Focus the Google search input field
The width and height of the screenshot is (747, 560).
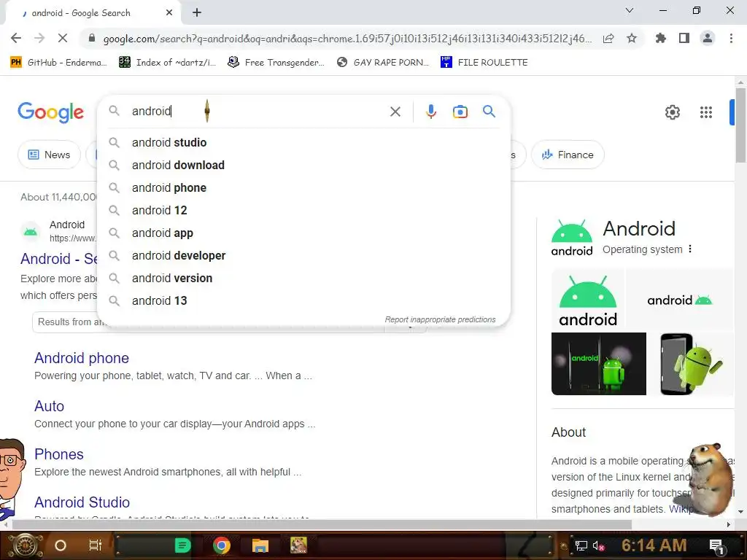tap(258, 112)
